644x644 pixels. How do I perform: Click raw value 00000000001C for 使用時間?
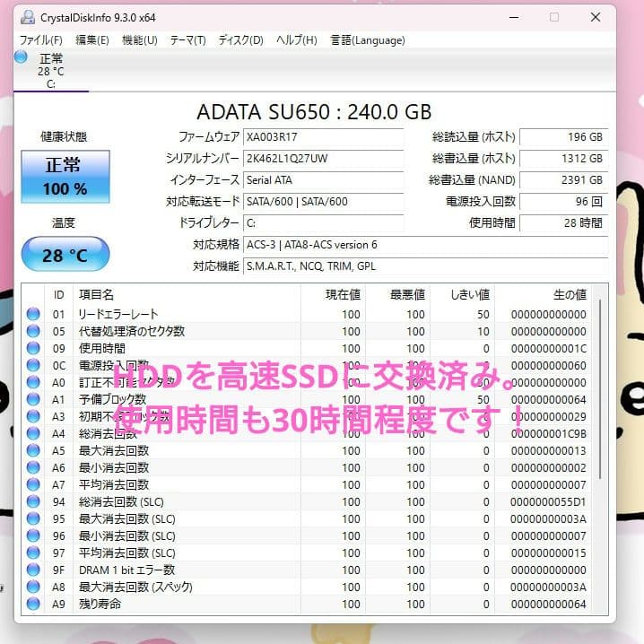click(x=548, y=348)
